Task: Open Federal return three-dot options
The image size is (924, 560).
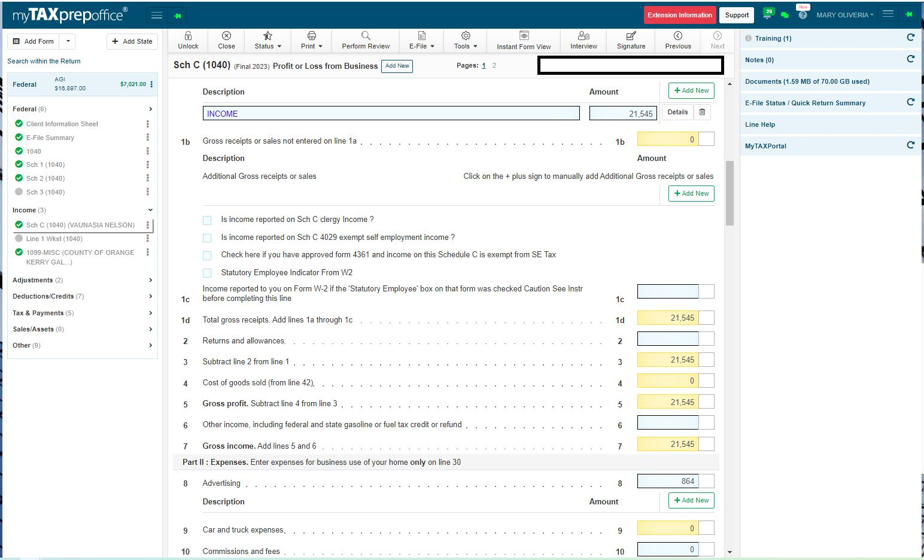Action: pyautogui.click(x=151, y=84)
